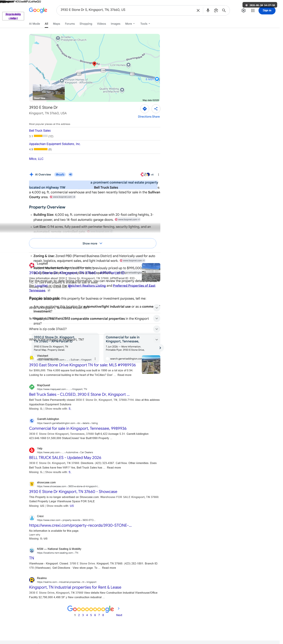Open the Tools dropdown
283x644 pixels.
point(145,24)
